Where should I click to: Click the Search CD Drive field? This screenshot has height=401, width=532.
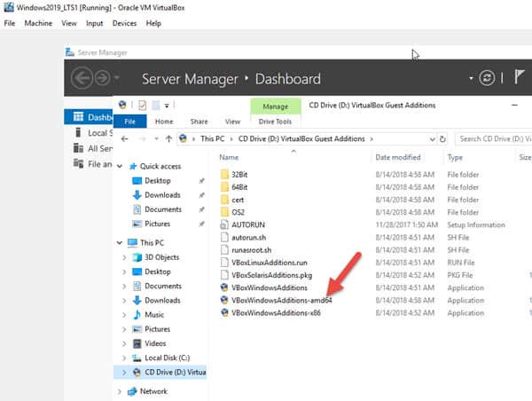pyautogui.click(x=494, y=139)
